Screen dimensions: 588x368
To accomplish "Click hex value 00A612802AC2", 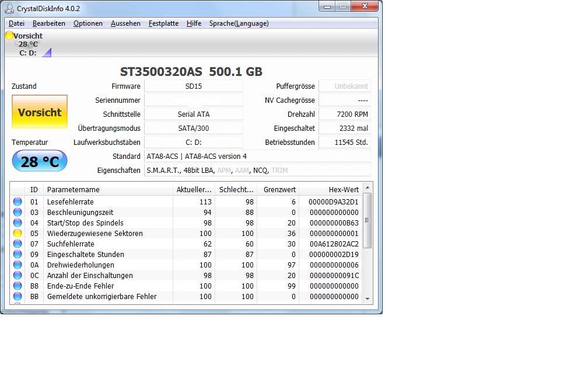I will click(334, 244).
